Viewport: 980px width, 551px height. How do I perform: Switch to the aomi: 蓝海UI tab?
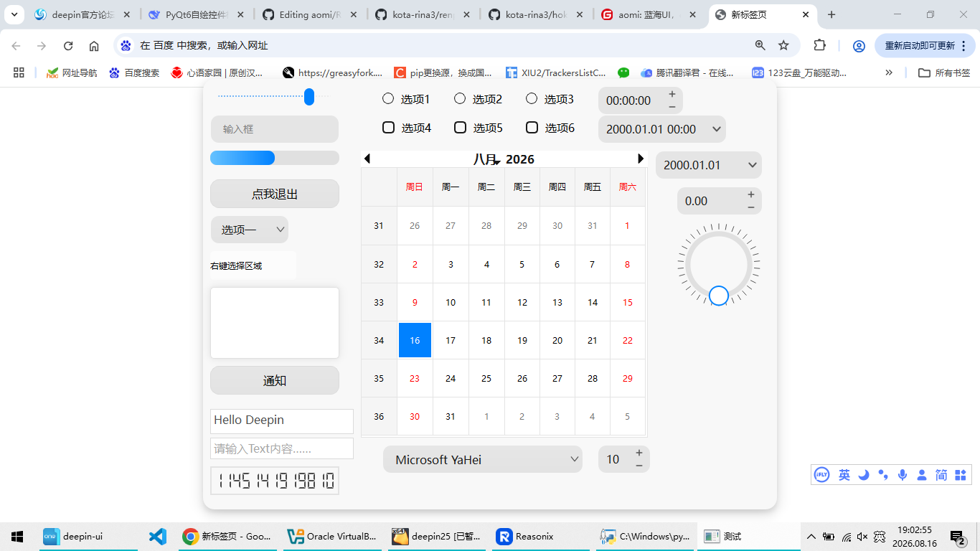coord(649,14)
